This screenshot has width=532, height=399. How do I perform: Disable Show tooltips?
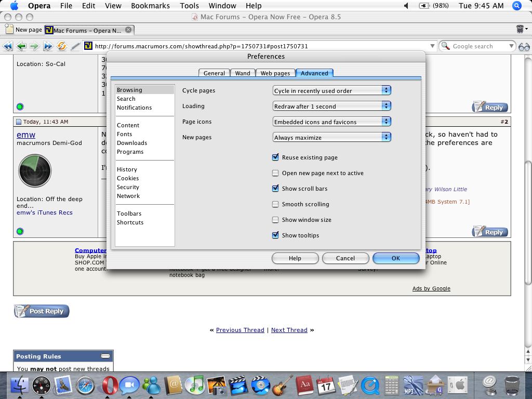[275, 235]
